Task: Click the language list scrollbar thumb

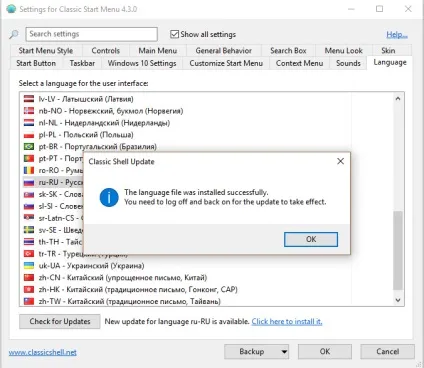Action: (398, 250)
